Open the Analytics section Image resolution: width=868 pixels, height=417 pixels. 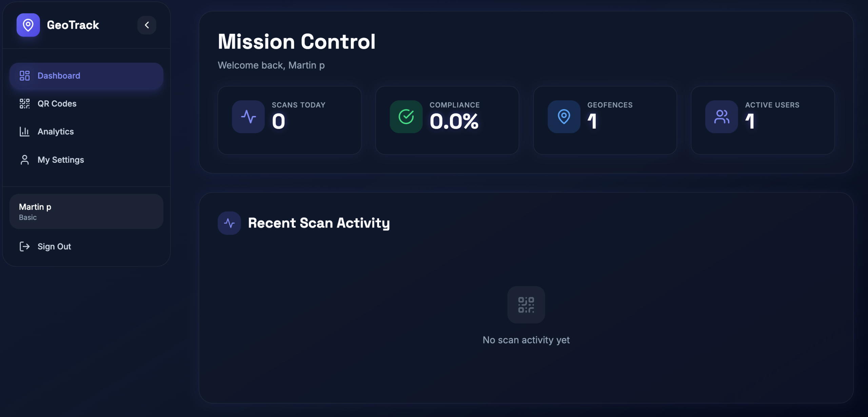pyautogui.click(x=56, y=132)
